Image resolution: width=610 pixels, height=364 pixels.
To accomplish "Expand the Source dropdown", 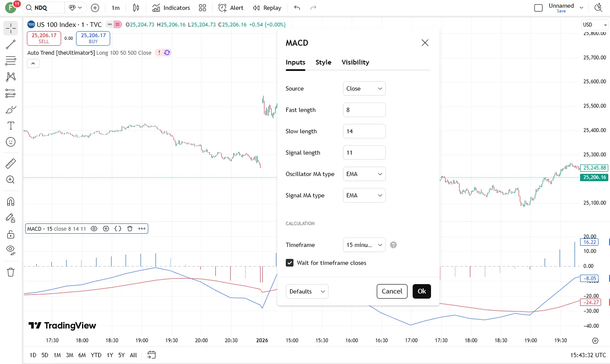I will pyautogui.click(x=364, y=88).
